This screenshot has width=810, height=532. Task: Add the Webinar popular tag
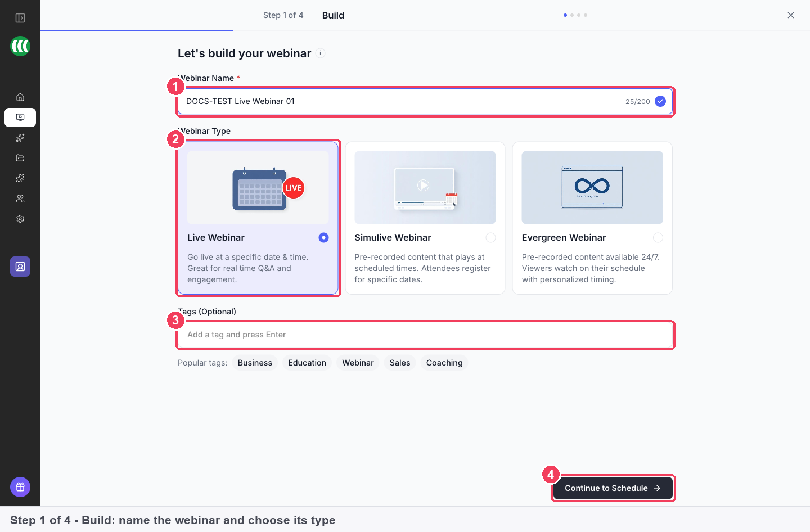coord(358,363)
